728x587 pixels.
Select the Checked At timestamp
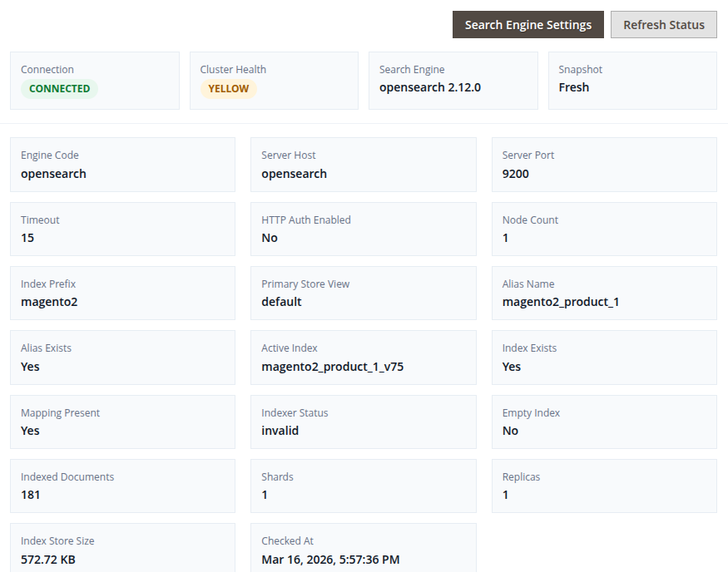click(330, 560)
